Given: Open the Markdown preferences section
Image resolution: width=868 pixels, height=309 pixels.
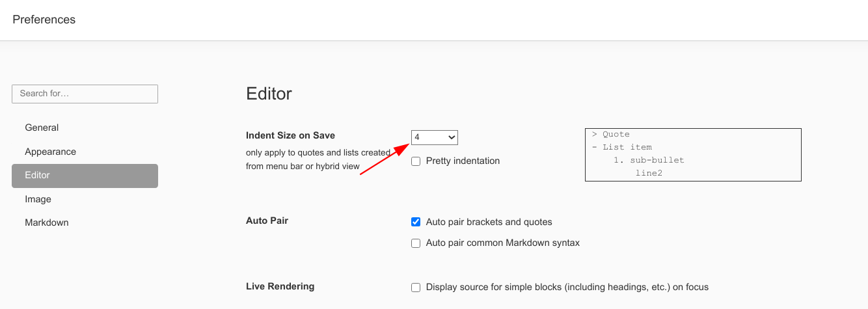Looking at the screenshot, I should [x=46, y=222].
